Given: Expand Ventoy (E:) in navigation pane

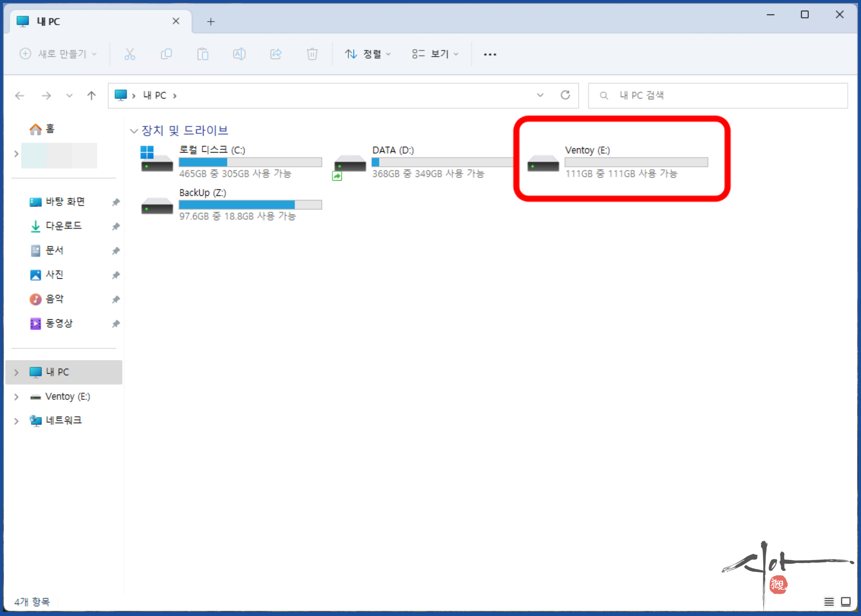Looking at the screenshot, I should 16,397.
